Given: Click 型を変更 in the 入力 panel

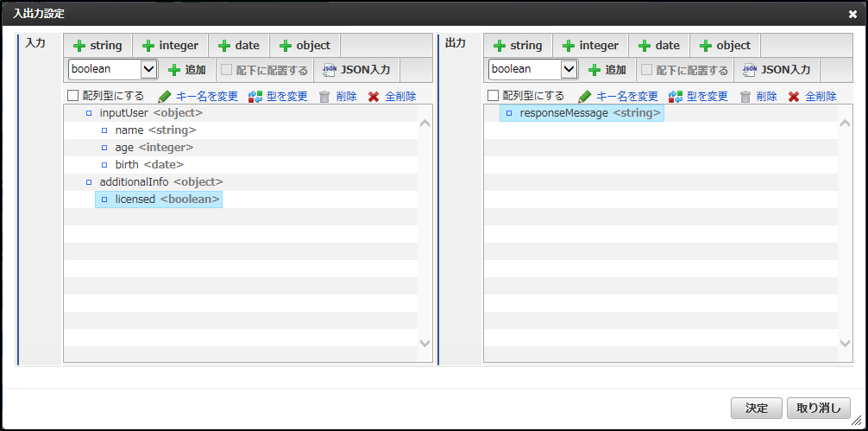Looking at the screenshot, I should [278, 97].
